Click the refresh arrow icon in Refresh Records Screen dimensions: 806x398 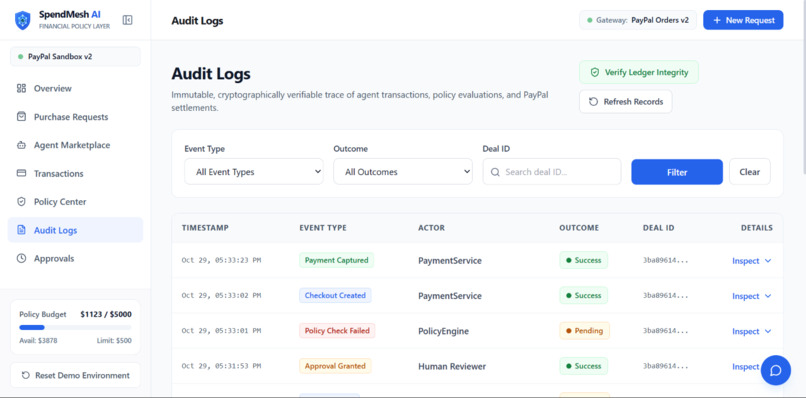click(x=593, y=102)
